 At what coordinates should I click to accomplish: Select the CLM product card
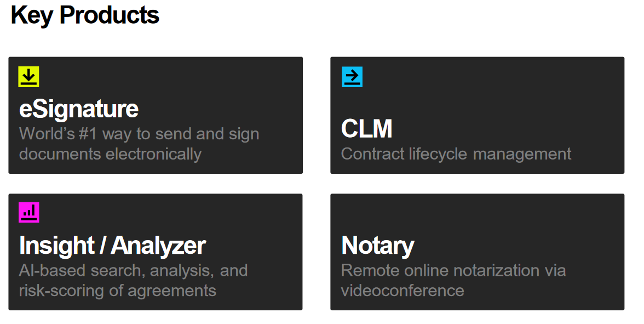pyautogui.click(x=478, y=115)
